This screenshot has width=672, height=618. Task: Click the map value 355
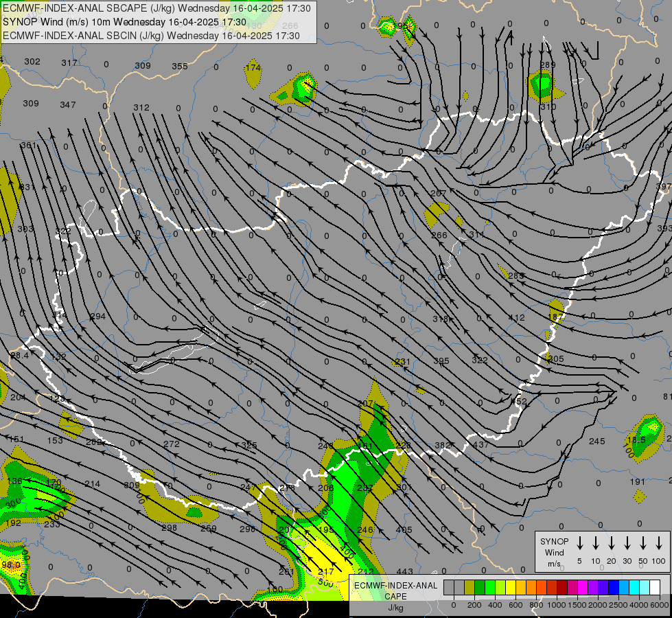180,66
